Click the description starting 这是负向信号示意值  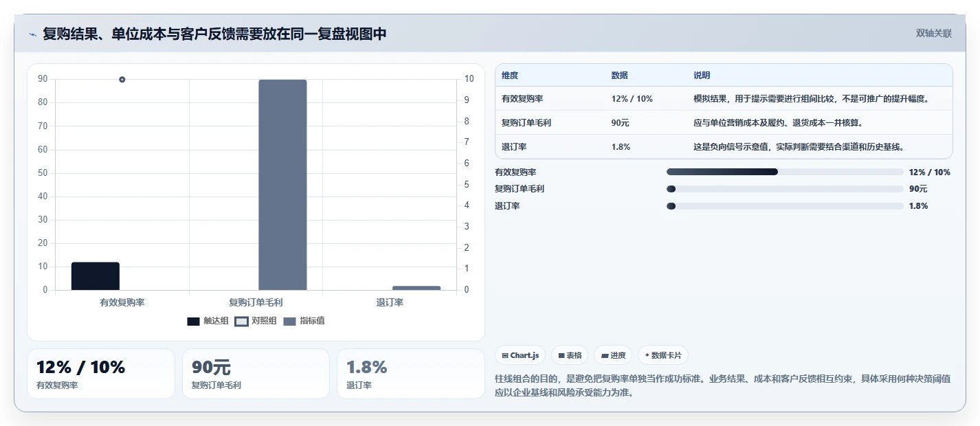(799, 147)
